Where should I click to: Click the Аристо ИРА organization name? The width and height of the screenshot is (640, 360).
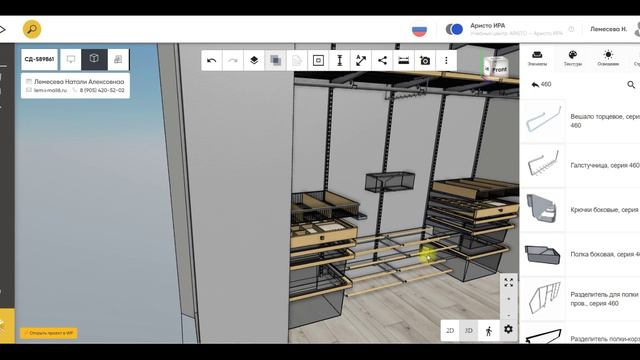(x=487, y=26)
